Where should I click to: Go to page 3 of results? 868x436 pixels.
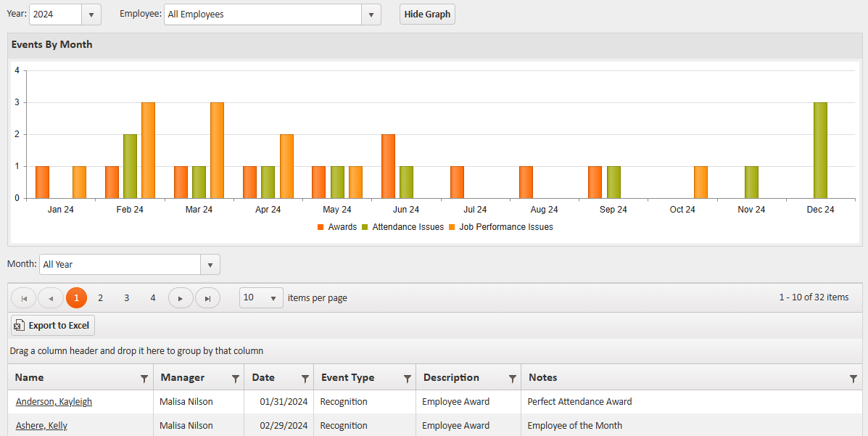tap(126, 298)
